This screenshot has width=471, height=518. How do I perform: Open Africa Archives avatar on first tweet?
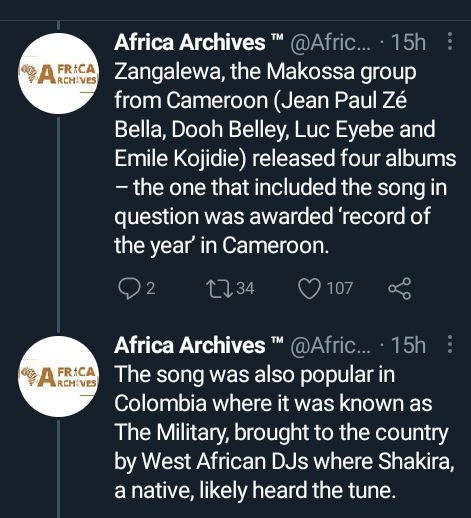pos(59,74)
